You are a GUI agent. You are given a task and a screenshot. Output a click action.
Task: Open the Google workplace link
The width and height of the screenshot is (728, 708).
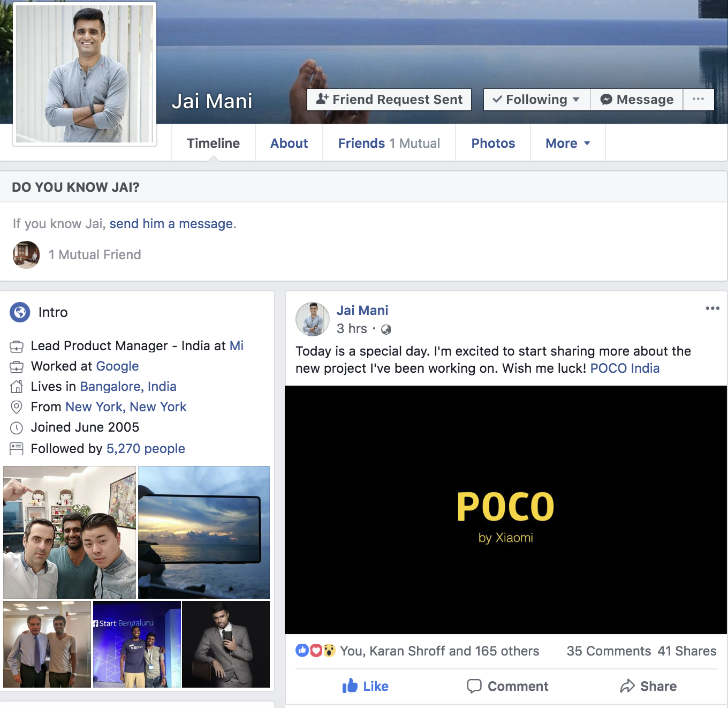coord(117,366)
